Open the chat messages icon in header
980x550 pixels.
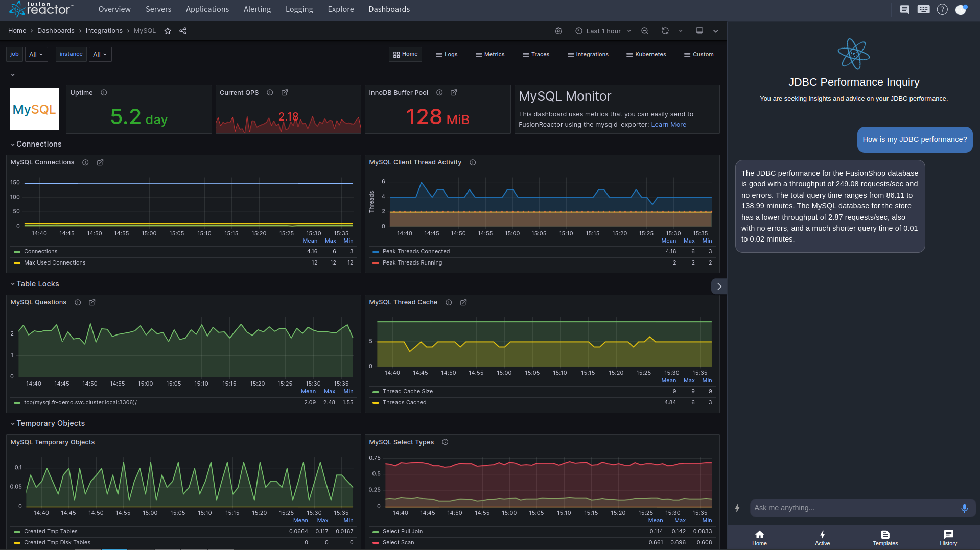click(x=904, y=9)
